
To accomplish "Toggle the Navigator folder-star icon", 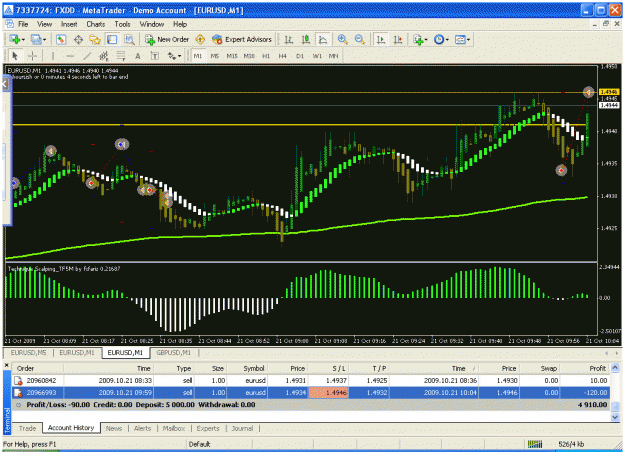I will (95, 39).
